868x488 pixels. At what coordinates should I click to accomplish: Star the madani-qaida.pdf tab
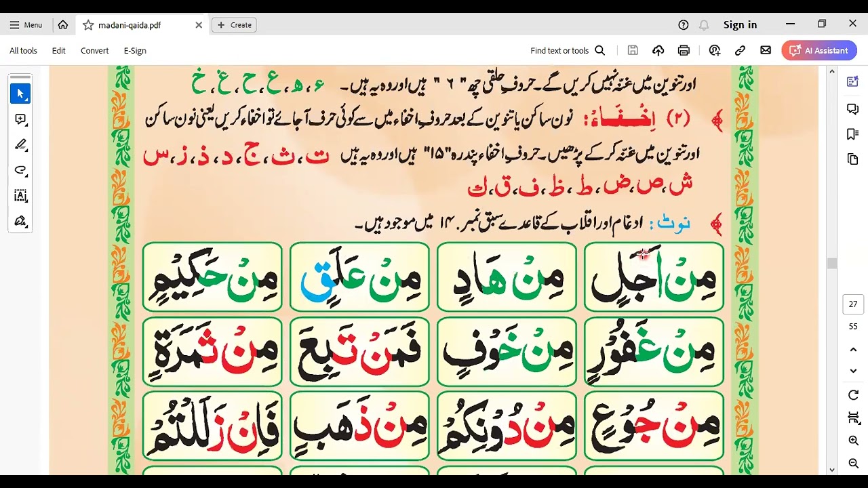pyautogui.click(x=88, y=25)
